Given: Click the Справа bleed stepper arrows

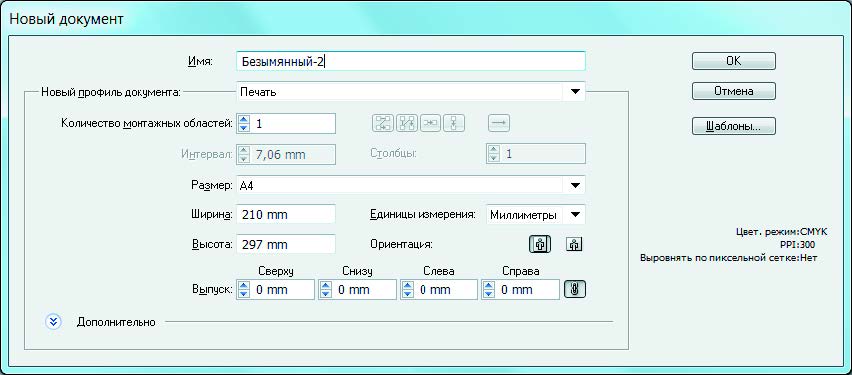Looking at the screenshot, I should [x=489, y=290].
